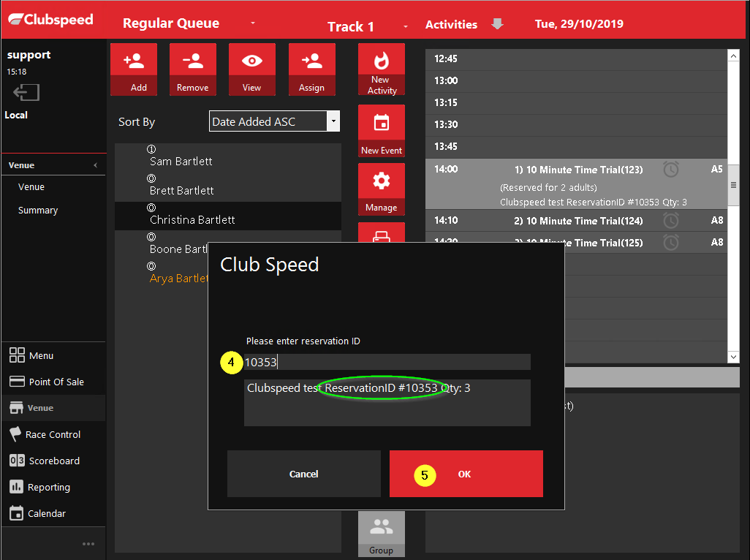Select the 13:30 time slot

point(576,125)
